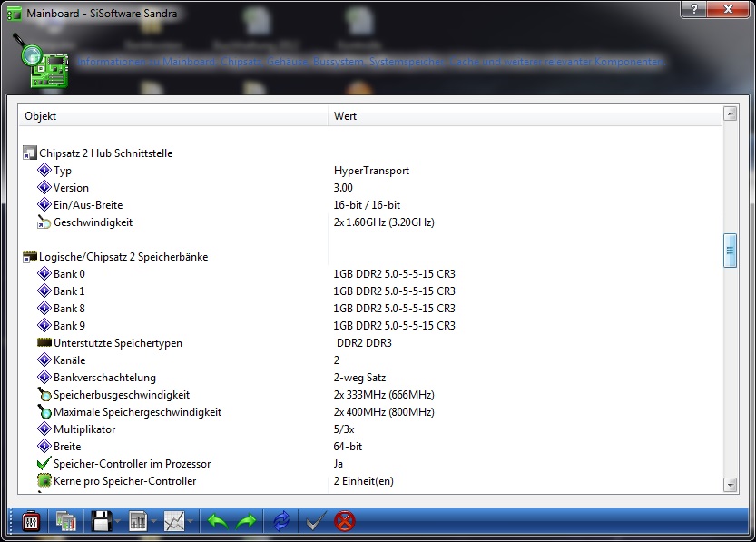Click the 2 Einheit(en) value
The width and height of the screenshot is (756, 542).
pos(364,481)
